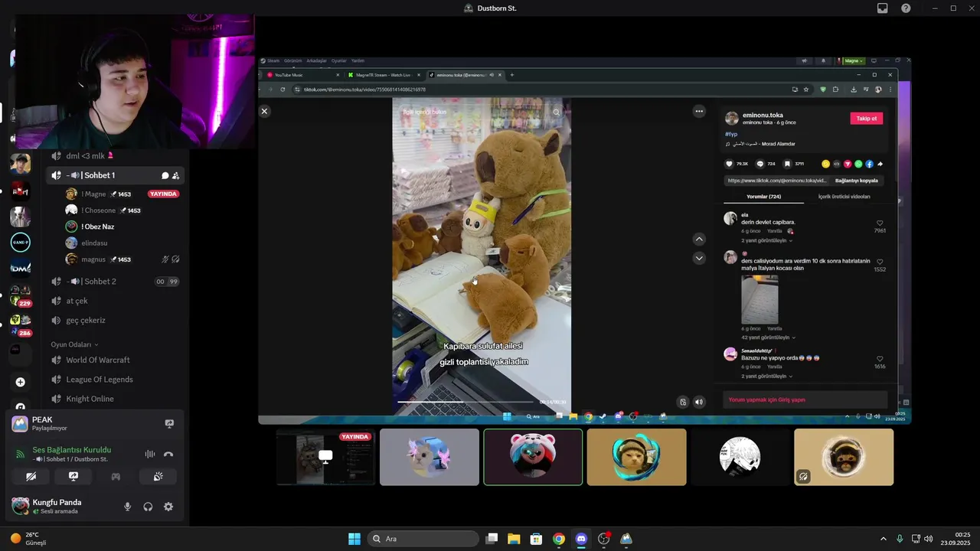The height and width of the screenshot is (551, 980).
Task: Open more share options arrow
Action: (880, 164)
